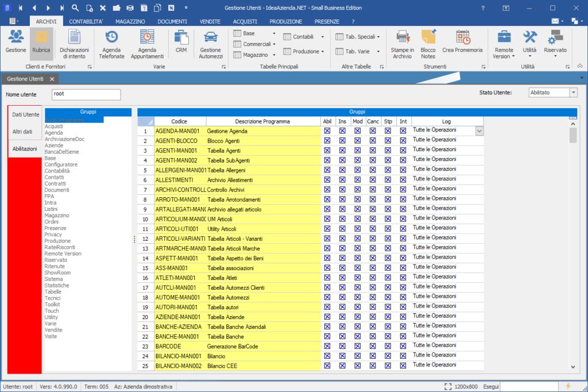Toggle Int checkbox for BILANCIO-MAN002
Viewport: 588px width, 392px height.
click(x=403, y=366)
